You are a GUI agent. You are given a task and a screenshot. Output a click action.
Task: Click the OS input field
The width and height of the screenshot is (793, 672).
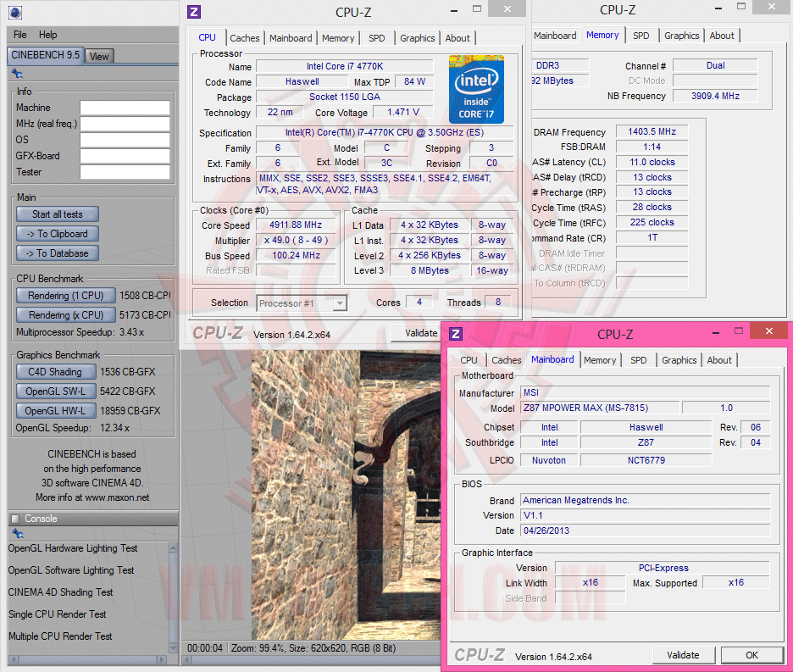[x=125, y=140]
